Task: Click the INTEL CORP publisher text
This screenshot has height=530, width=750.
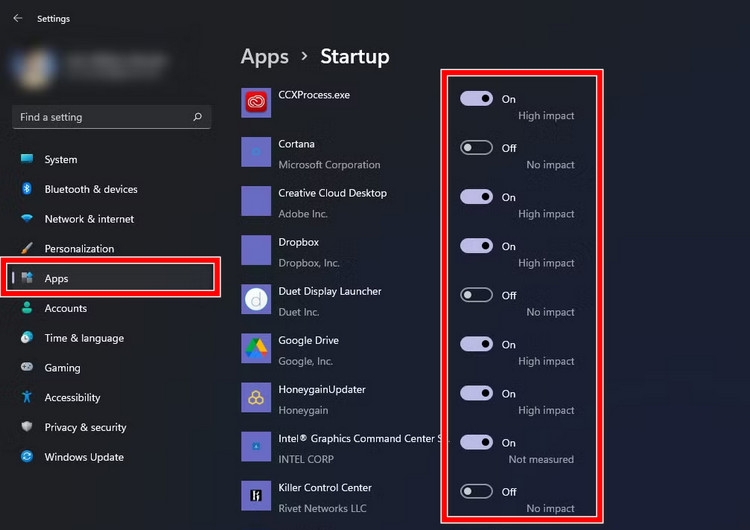Action: pos(306,459)
